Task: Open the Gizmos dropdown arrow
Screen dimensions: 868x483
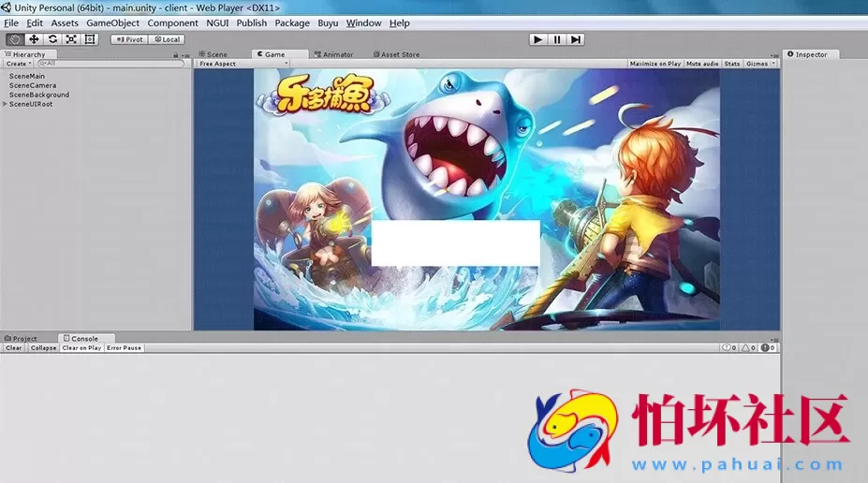Action: 773,64
